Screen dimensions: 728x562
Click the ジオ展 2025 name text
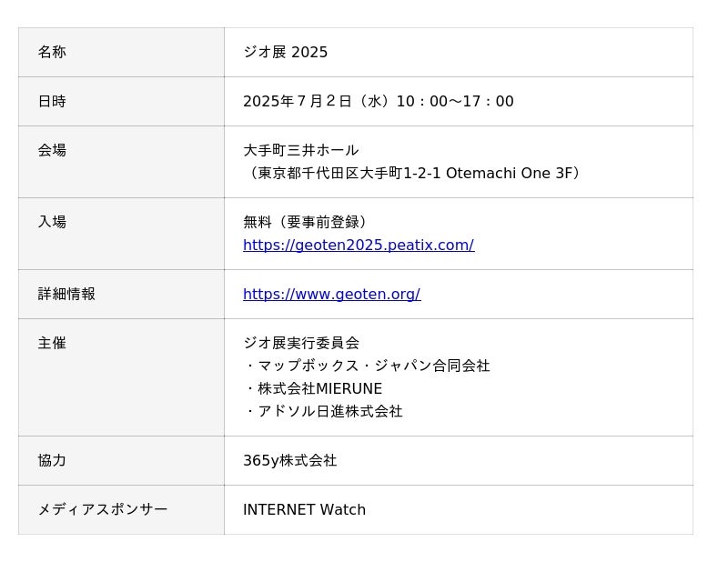tap(285, 53)
